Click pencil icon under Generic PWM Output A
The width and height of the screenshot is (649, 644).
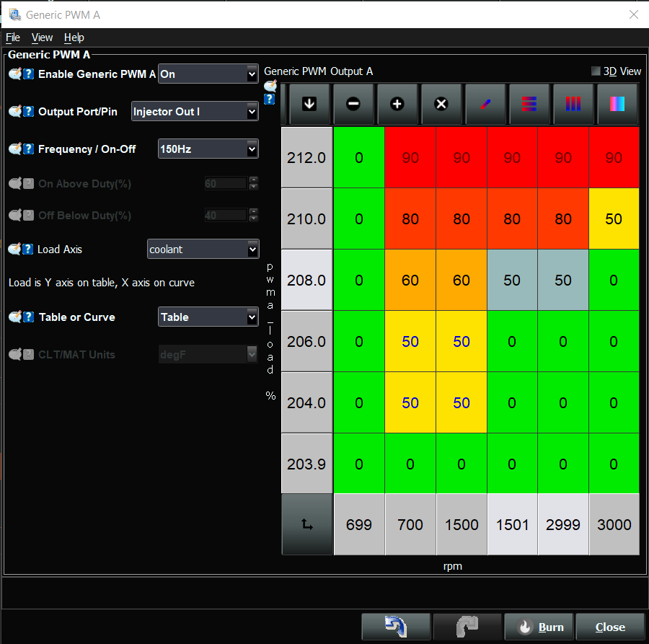270,86
